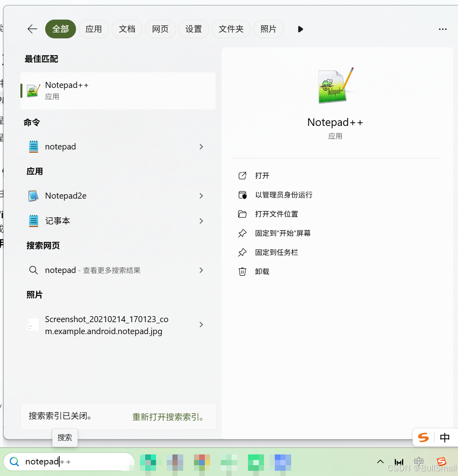Select the 全部 filter tab
The image size is (458, 476).
[x=60, y=29]
